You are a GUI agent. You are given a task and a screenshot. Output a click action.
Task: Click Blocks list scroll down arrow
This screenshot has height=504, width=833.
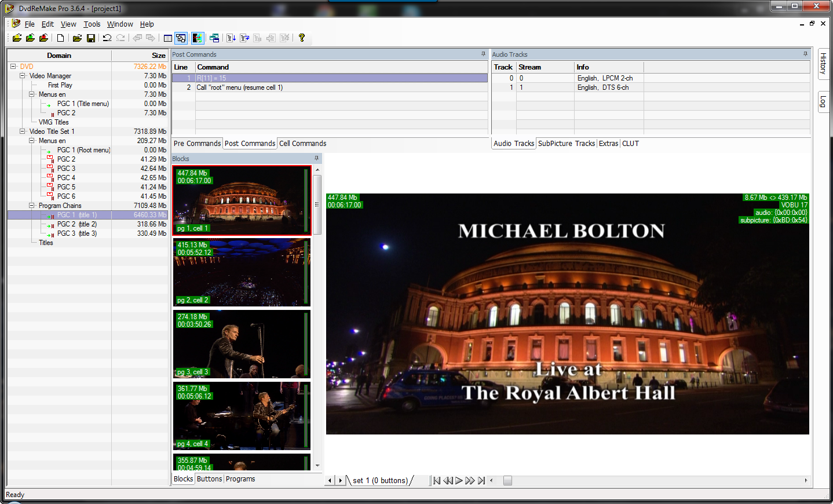[317, 466]
